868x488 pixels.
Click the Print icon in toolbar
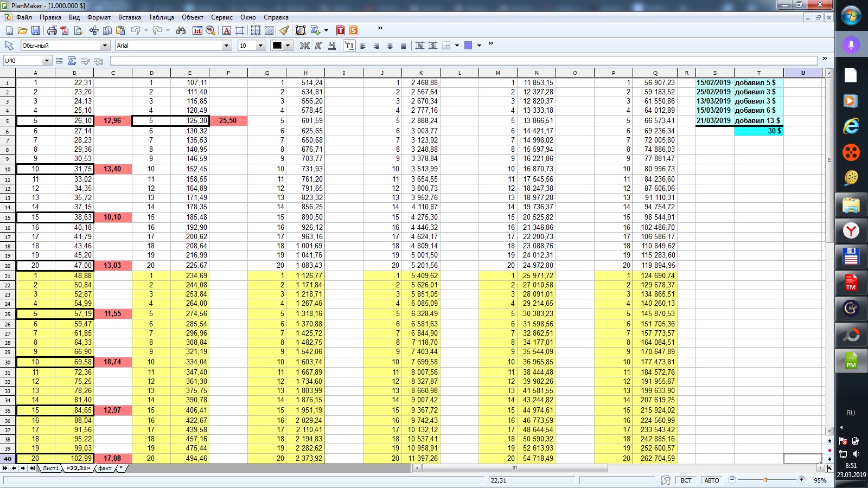point(52,30)
